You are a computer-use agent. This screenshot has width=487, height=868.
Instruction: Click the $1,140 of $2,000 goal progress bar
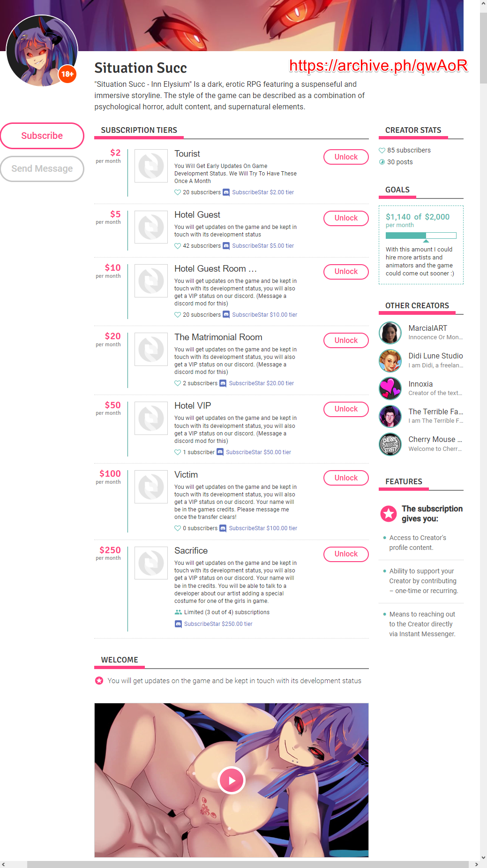421,236
